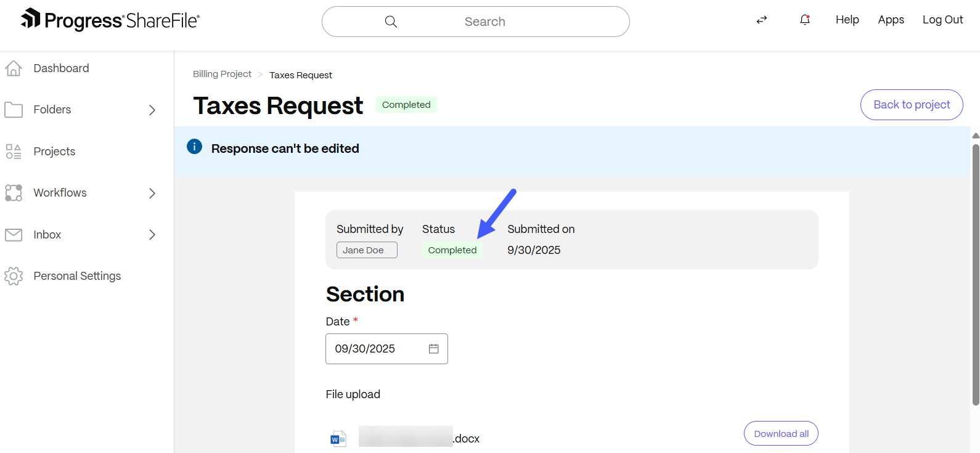Click the Log Out link
Screen dimensions: 980x453
point(942,20)
